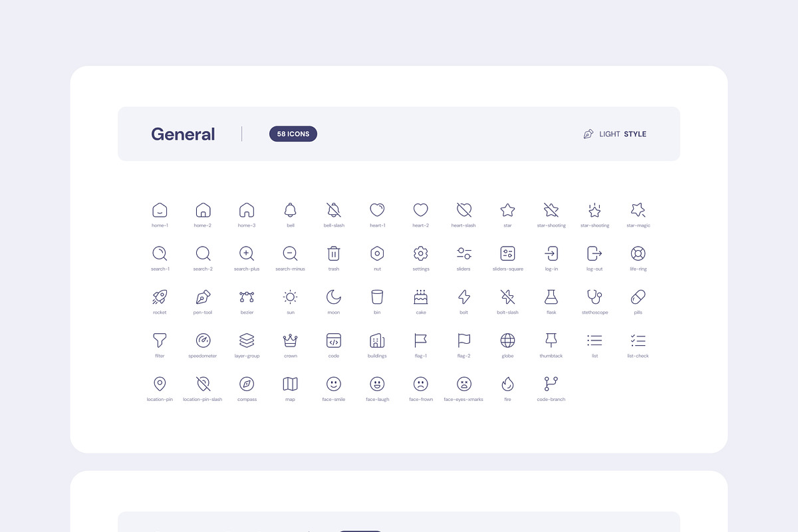Pick the bezier curve icon
The image size is (798, 532).
point(247,297)
